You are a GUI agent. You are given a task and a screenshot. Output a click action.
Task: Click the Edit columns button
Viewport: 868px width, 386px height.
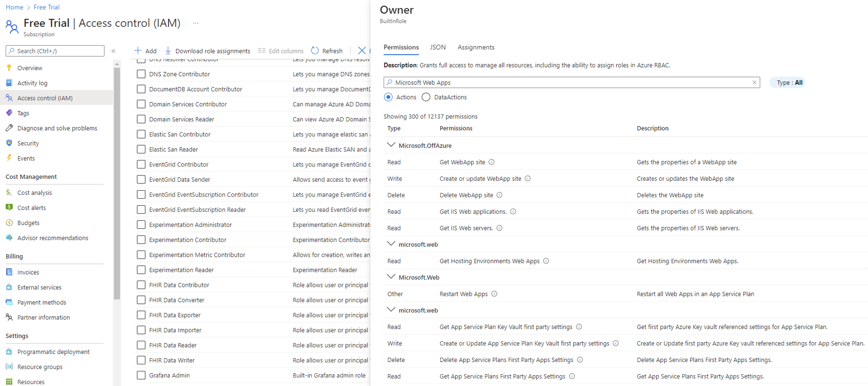click(281, 51)
